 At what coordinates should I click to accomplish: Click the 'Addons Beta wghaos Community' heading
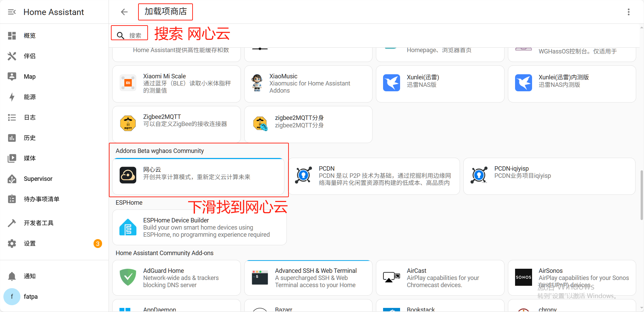pos(160,151)
